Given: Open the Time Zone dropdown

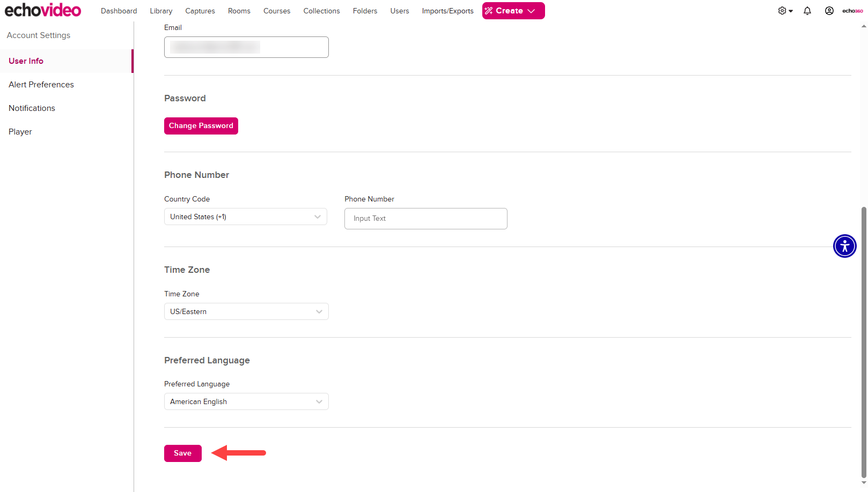Looking at the screenshot, I should (x=246, y=311).
